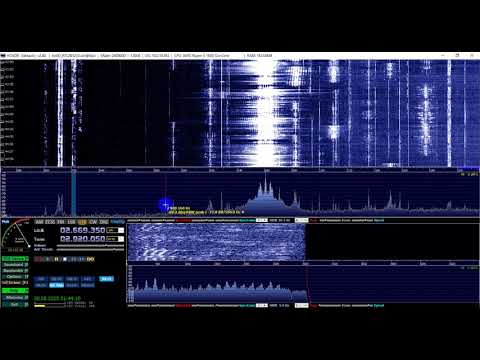The width and height of the screenshot is (480, 360).
Task: Open the Options F7 menu
Action: click(15, 277)
